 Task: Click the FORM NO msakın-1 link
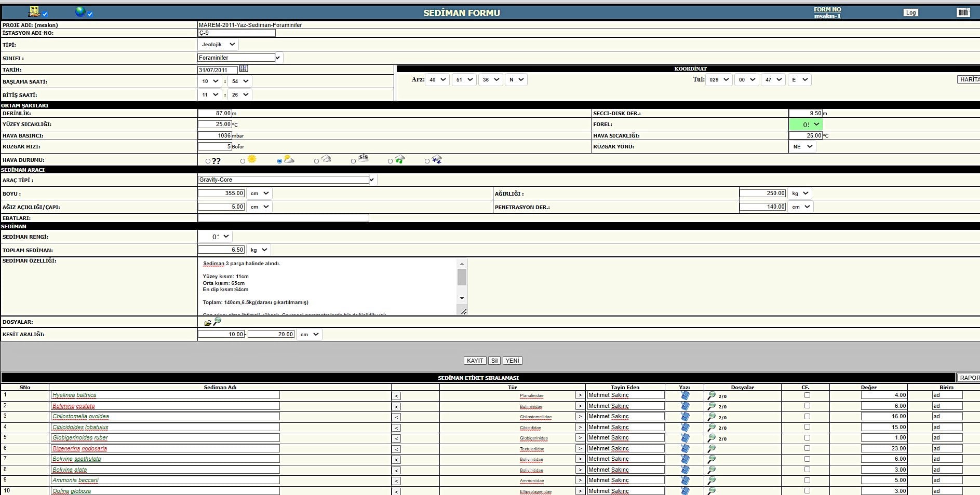pyautogui.click(x=827, y=13)
